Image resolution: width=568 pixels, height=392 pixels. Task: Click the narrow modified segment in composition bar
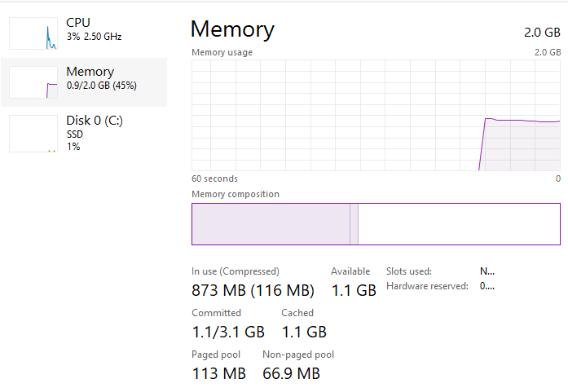coord(354,224)
